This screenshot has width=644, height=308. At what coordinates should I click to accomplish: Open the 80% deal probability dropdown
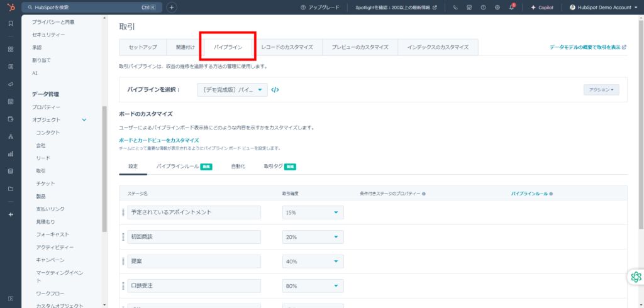point(313,286)
